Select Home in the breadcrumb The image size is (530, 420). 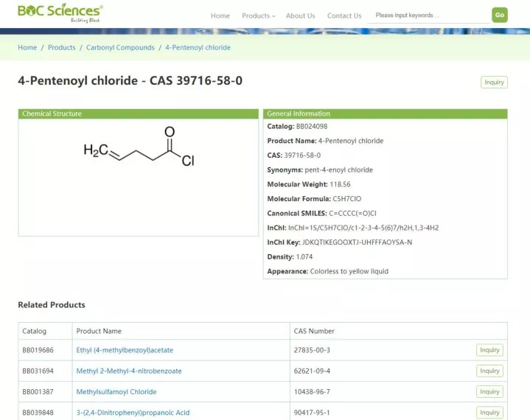27,48
